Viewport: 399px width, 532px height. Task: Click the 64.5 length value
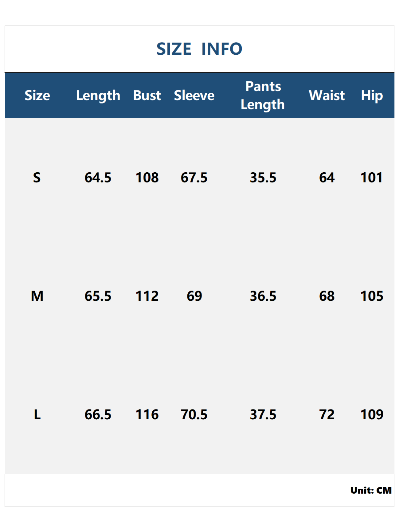[98, 178]
